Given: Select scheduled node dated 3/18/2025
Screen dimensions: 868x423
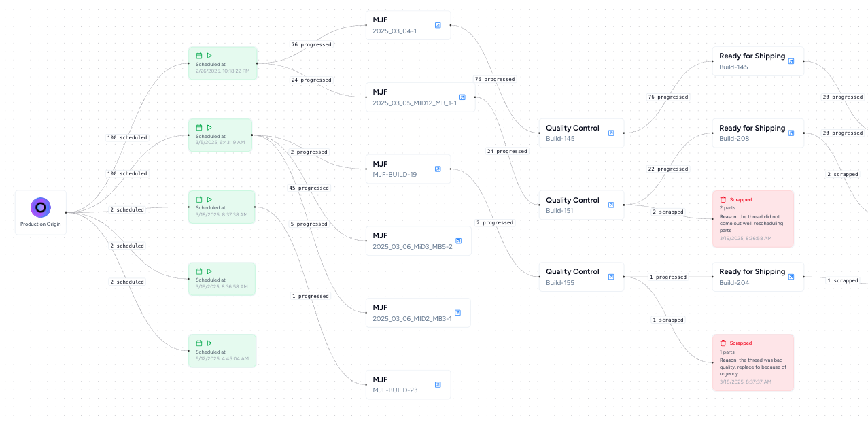Looking at the screenshot, I should click(x=222, y=207).
